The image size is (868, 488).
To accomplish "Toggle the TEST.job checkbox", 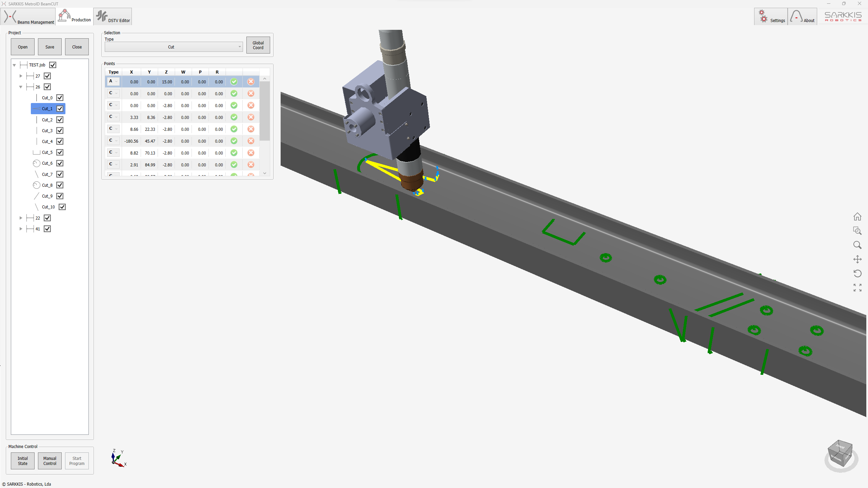I will pyautogui.click(x=53, y=65).
